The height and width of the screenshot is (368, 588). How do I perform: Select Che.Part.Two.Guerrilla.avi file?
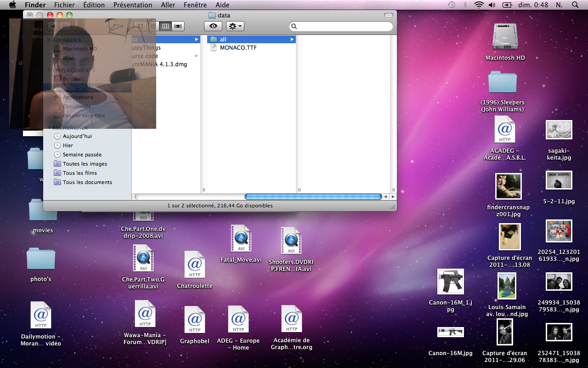(x=143, y=258)
